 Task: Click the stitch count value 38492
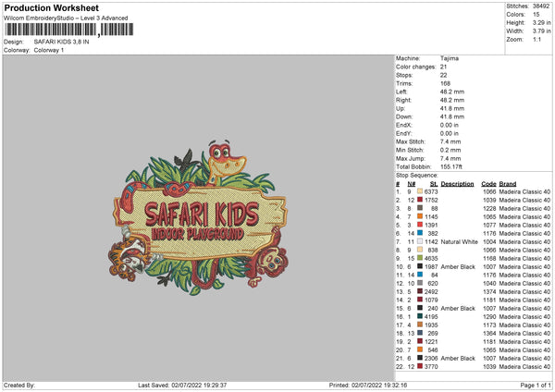[x=541, y=6]
